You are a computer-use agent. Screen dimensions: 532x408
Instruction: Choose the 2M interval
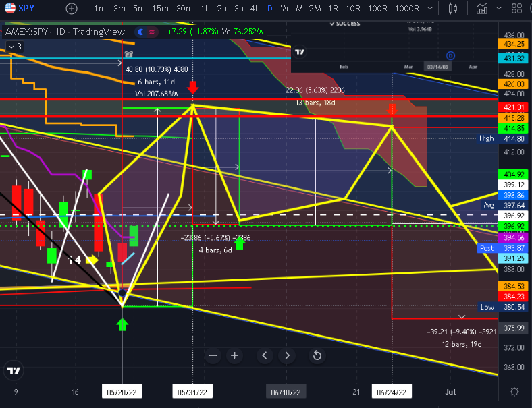click(315, 9)
